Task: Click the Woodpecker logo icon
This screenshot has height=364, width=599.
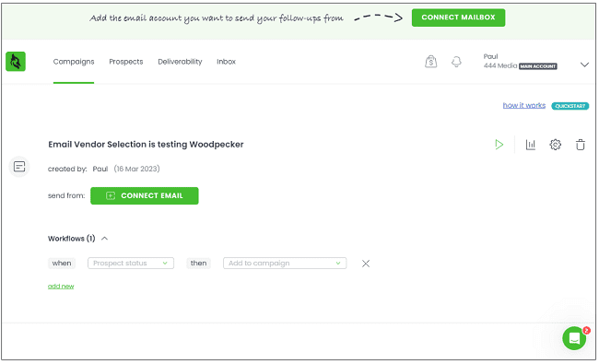Action: 16,62
